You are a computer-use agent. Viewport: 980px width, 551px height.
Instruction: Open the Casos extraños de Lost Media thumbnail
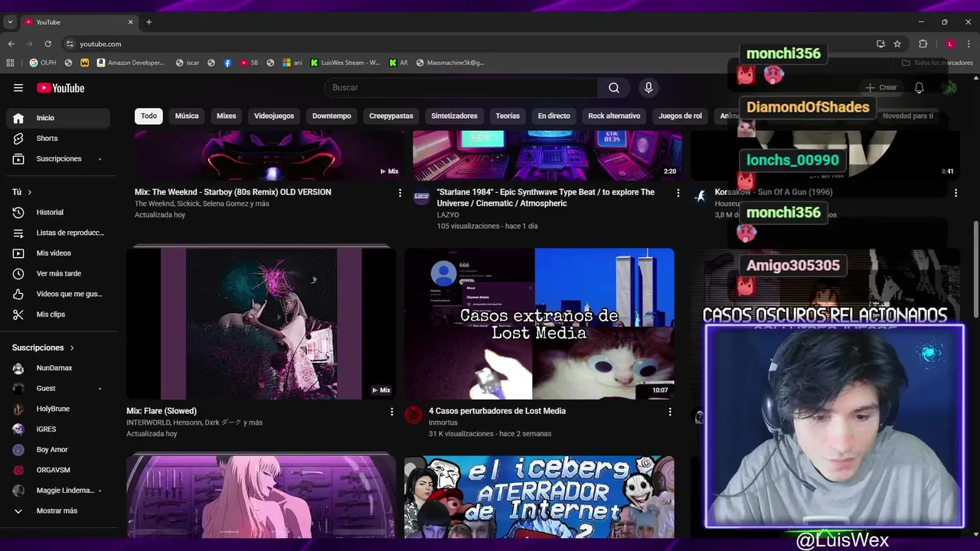(539, 324)
